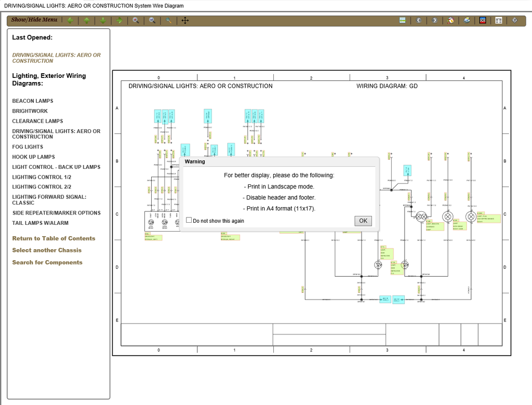Click Return to Table of Contents

pos(54,238)
